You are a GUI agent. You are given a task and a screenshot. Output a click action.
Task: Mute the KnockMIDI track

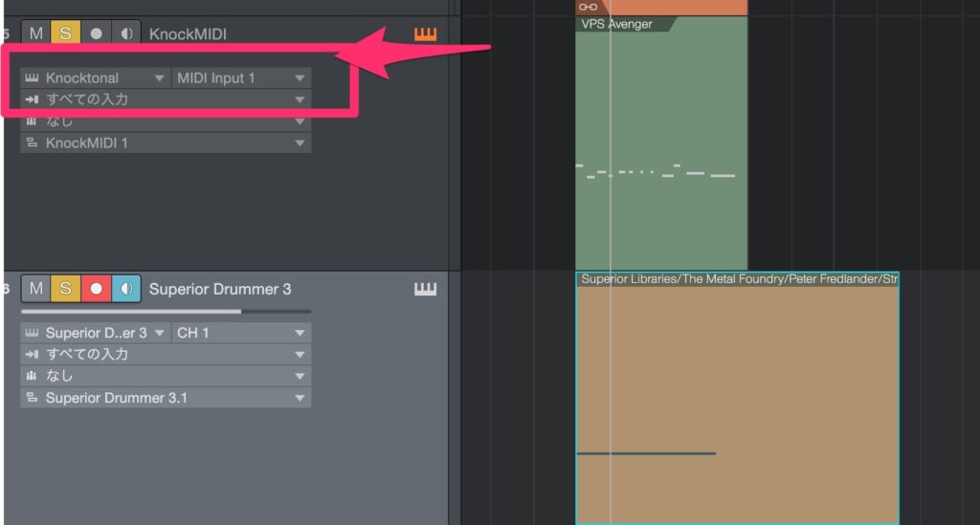36,33
